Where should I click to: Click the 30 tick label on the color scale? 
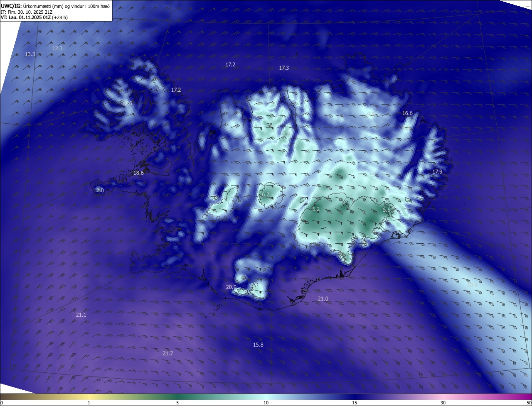click(443, 403)
